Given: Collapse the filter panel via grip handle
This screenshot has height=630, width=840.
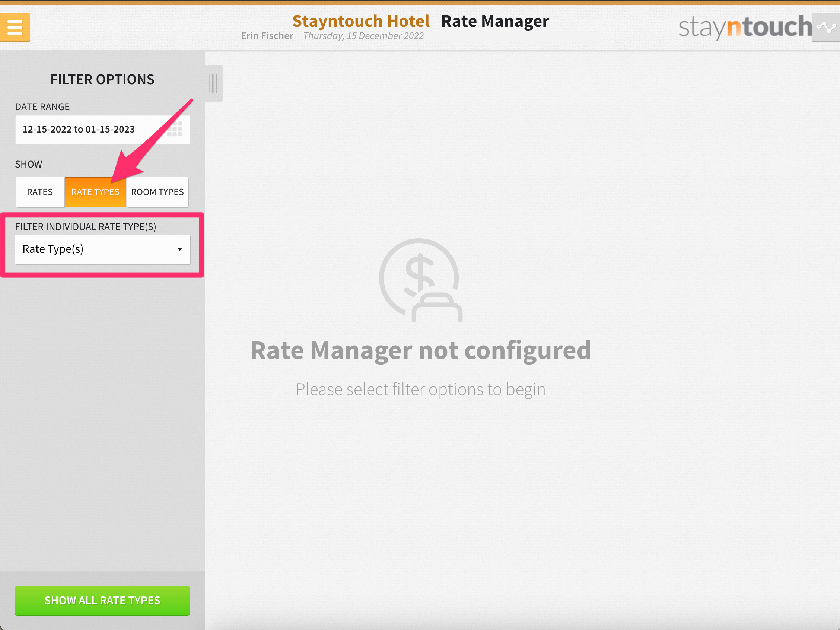Looking at the screenshot, I should point(213,83).
